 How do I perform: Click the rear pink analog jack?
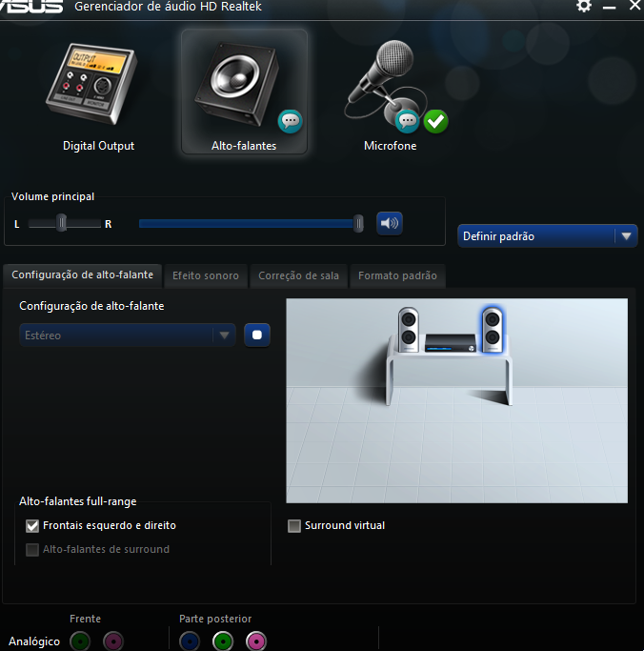(x=256, y=641)
